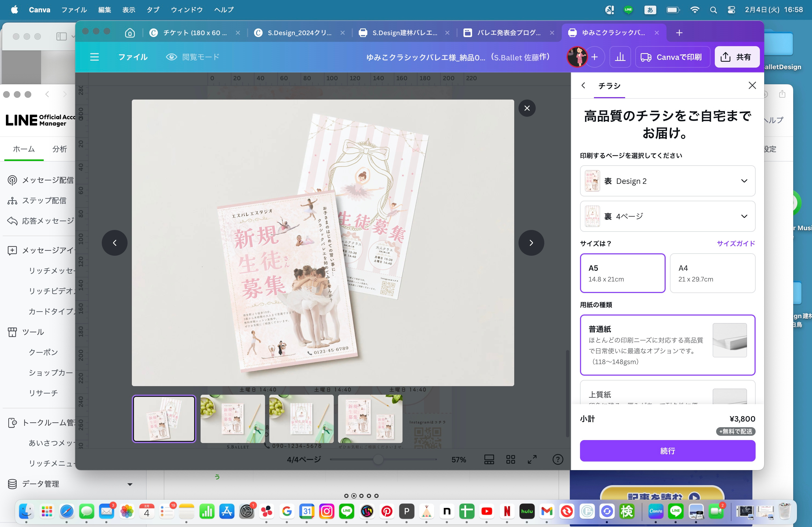Expand 表 Design 2 page dropdown

tap(667, 181)
